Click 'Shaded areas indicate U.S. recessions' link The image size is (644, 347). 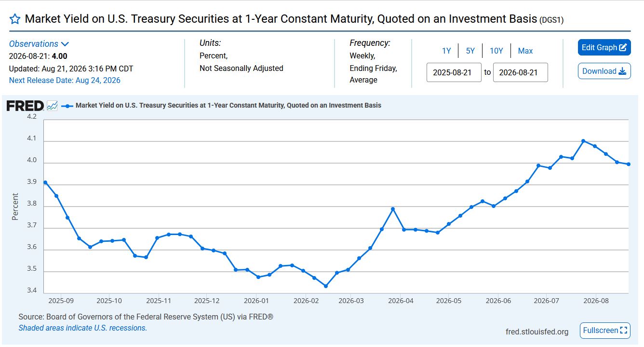82,328
